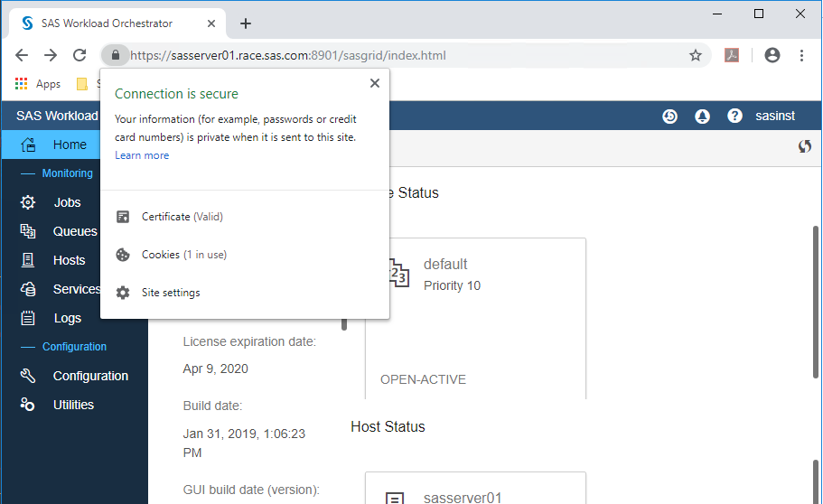
Task: Bookmark this page with star icon
Action: 696,55
